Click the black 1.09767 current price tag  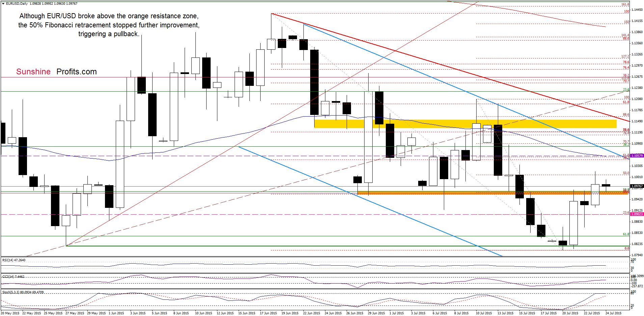pos(637,186)
